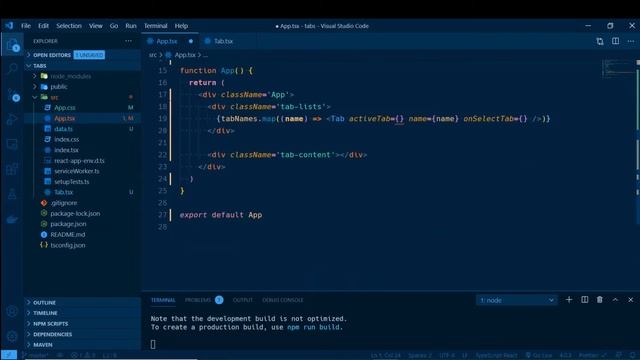This screenshot has width=640, height=360.
Task: Expand the NPM Scripts section
Action: 51,324
